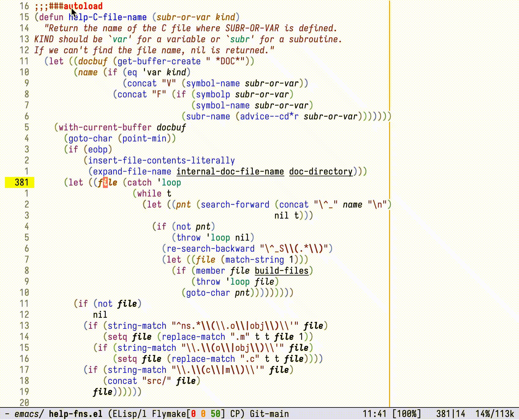Click the underlined build-files variable
The width and height of the screenshot is (519, 420).
282,271
